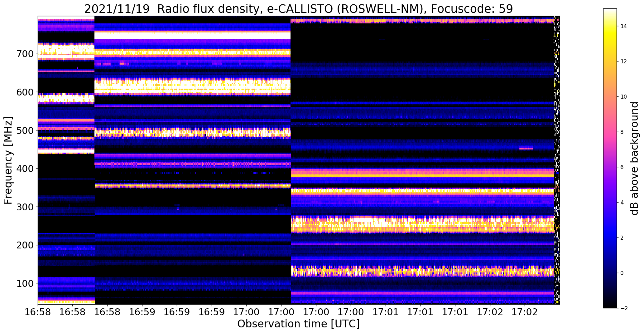Image resolution: width=644 pixels, height=333 pixels.
Task: Click the bright band near 250 MHz after 17:00
Action: coord(422,224)
